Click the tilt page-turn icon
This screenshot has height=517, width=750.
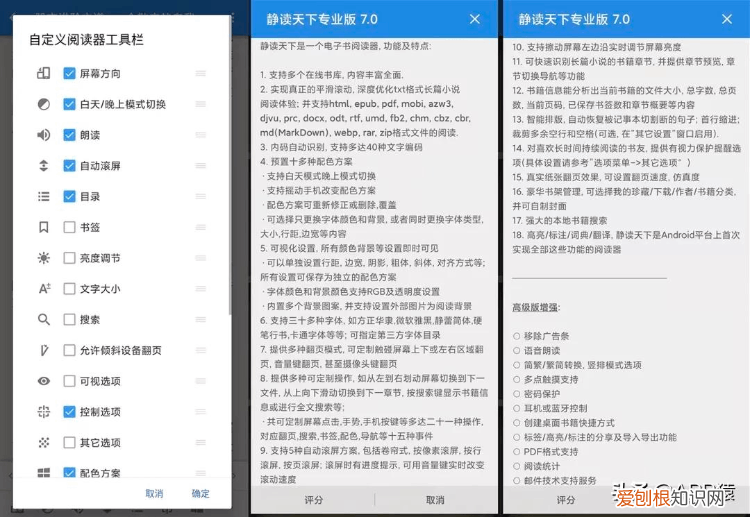coord(44,350)
